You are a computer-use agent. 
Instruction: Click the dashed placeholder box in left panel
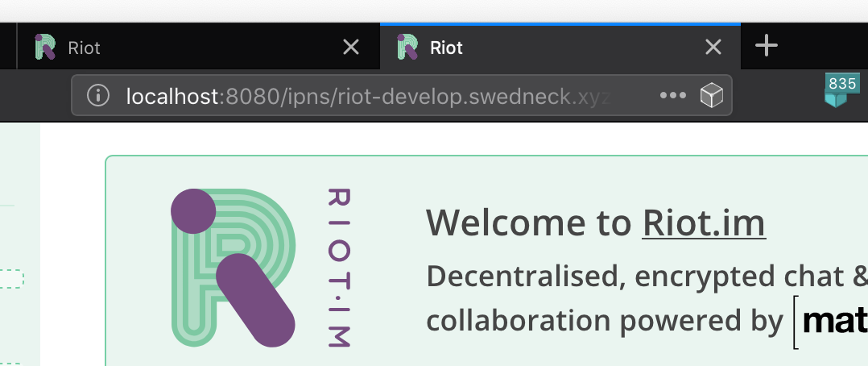11,279
